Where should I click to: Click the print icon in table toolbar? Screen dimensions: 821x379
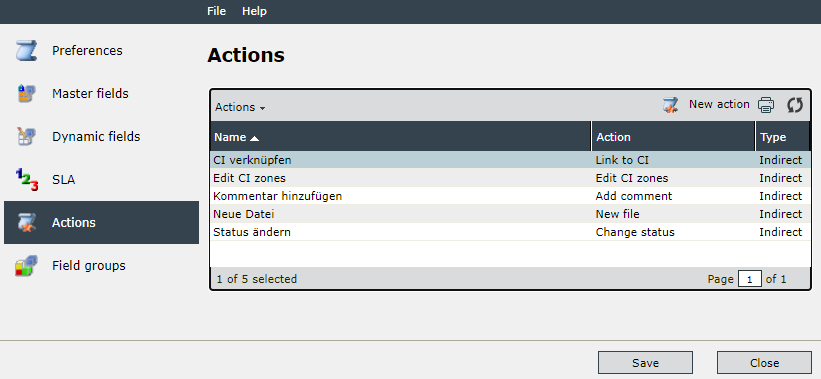(x=766, y=105)
